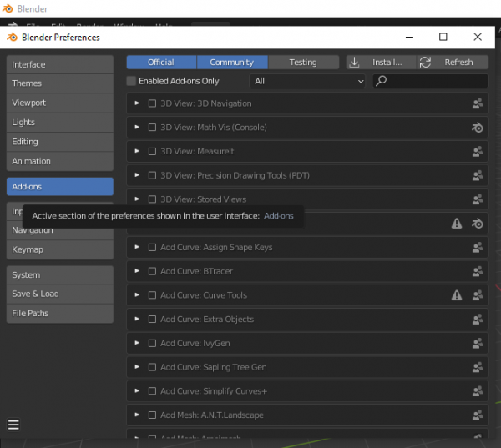Enable Precision Drawing Tools add-on checkbox
This screenshot has width=501, height=448.
point(153,175)
